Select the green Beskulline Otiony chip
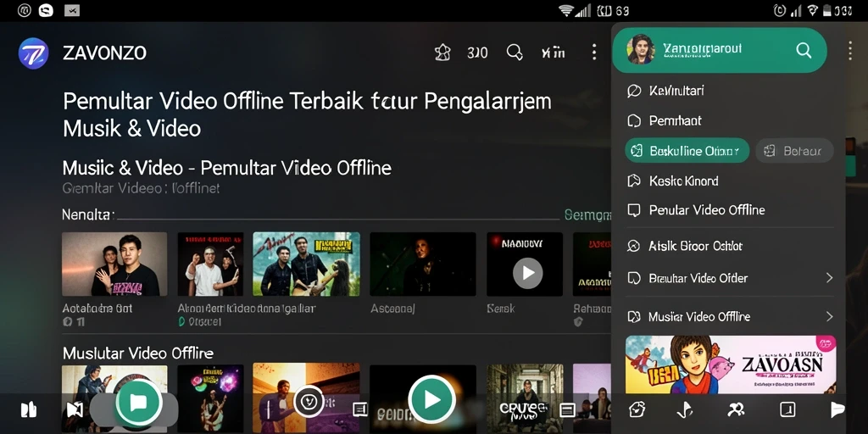Image resolution: width=868 pixels, height=434 pixels. coord(687,151)
